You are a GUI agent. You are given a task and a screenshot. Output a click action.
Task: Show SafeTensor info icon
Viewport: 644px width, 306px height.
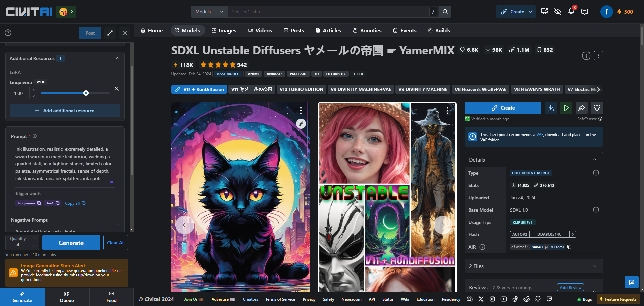tap(600, 119)
